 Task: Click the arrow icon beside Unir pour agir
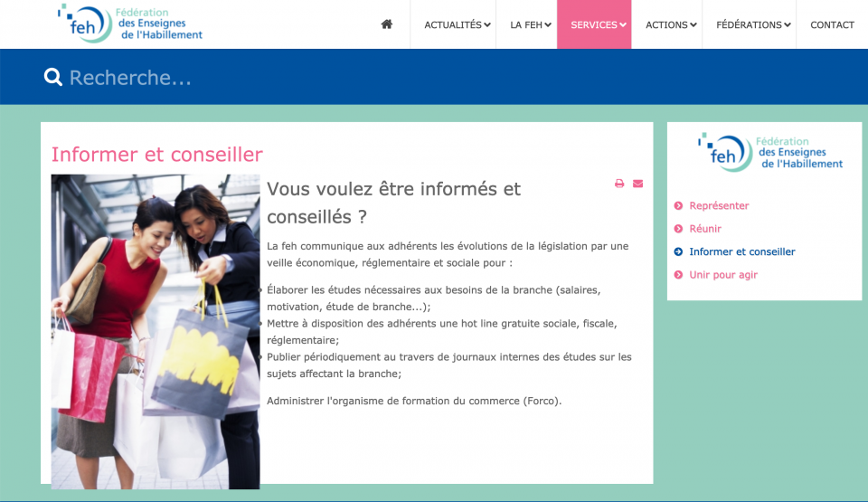click(x=678, y=275)
